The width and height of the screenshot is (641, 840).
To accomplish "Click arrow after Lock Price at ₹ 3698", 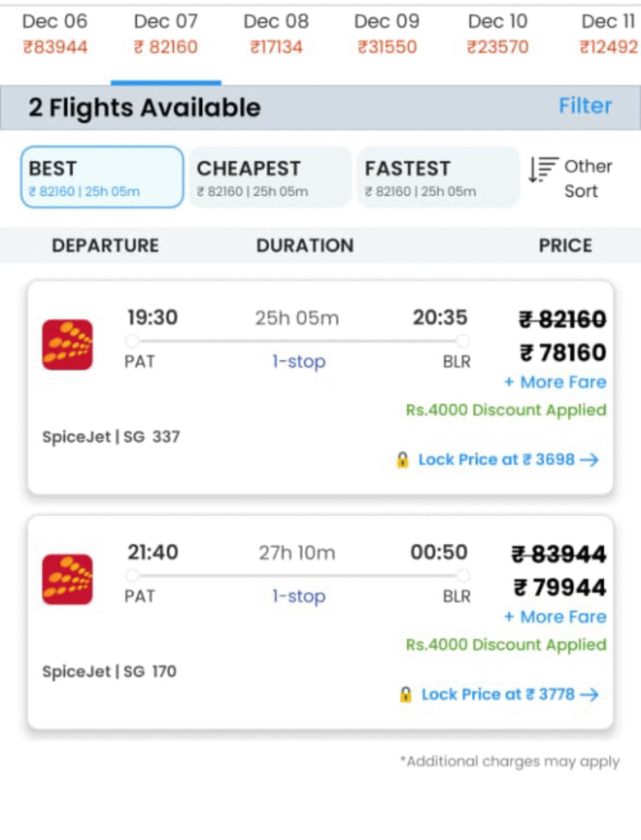I will [x=588, y=460].
